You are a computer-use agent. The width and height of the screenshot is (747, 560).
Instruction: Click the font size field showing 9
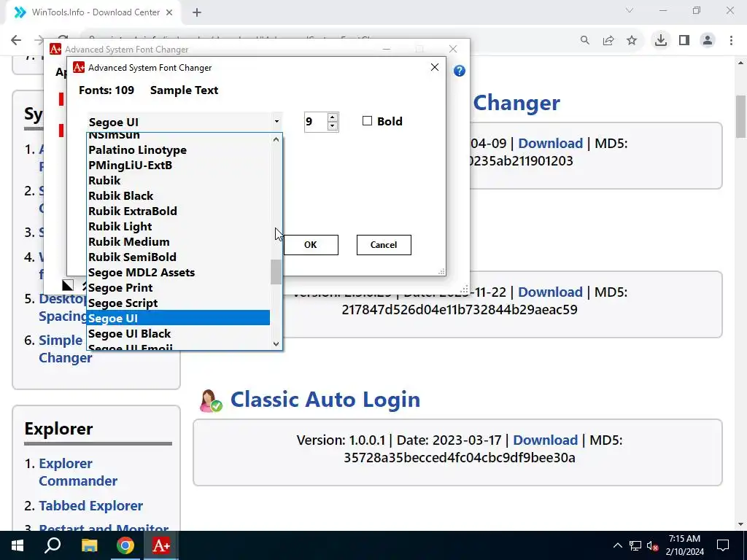click(315, 122)
